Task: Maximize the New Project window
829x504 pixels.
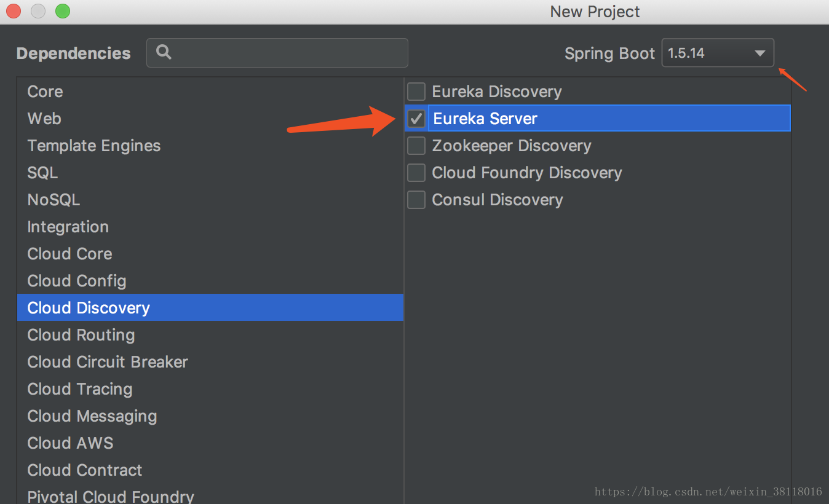Action: (62, 11)
